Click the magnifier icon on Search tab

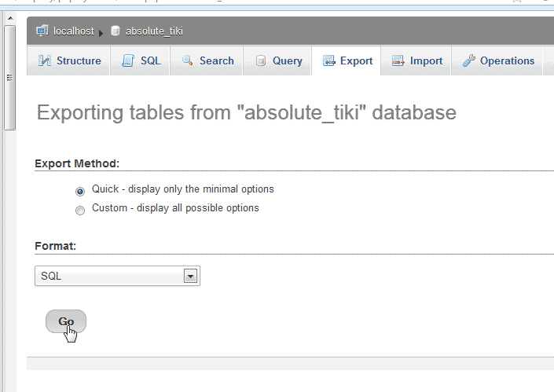188,60
